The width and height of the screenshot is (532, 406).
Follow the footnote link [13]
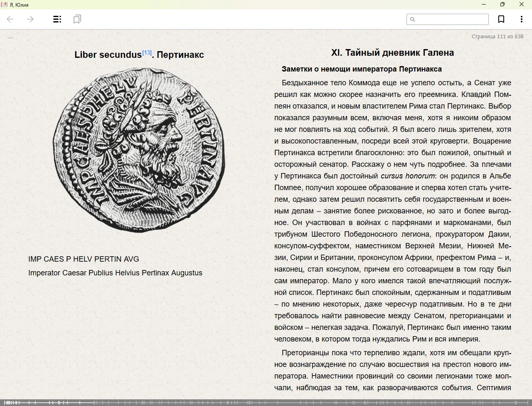pos(147,52)
